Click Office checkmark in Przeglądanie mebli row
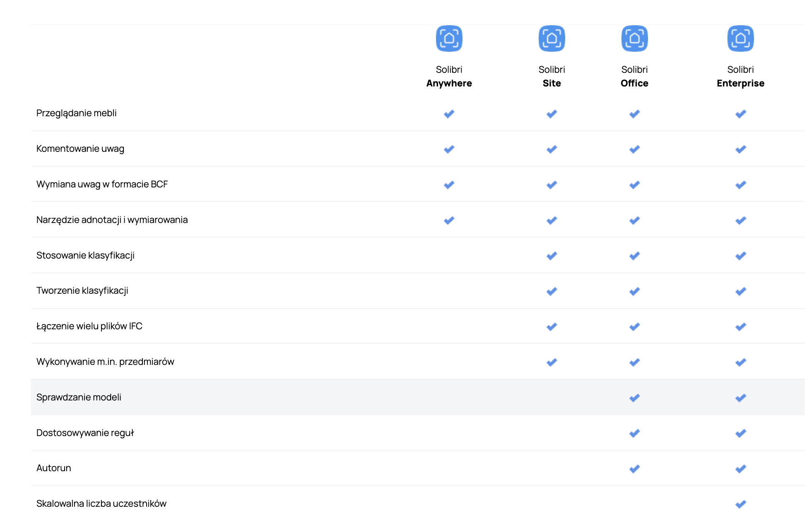Screen dimensions: 809x532 [634, 114]
